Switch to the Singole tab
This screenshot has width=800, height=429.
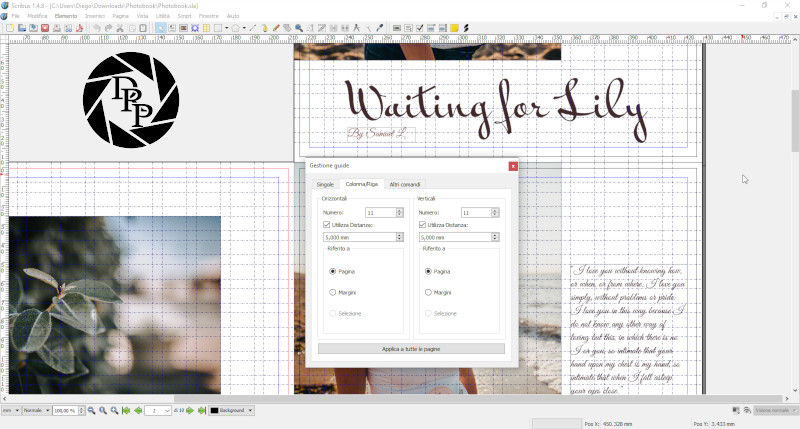point(325,184)
